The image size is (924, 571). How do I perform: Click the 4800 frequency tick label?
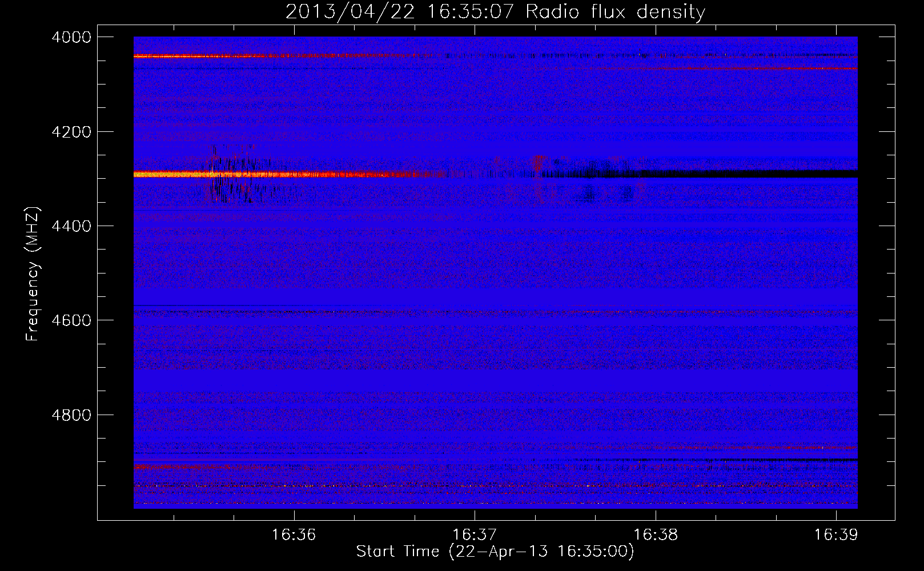[71, 415]
